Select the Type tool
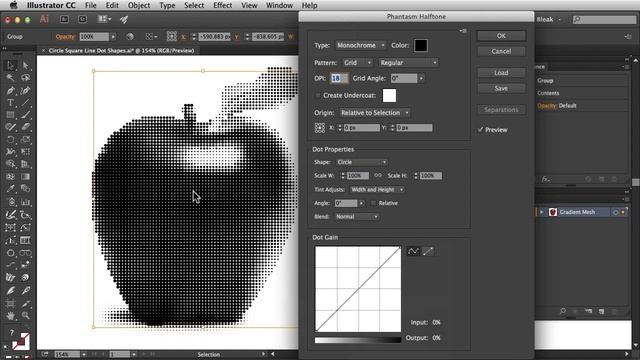Viewport: 640px width, 360px height. [10, 103]
